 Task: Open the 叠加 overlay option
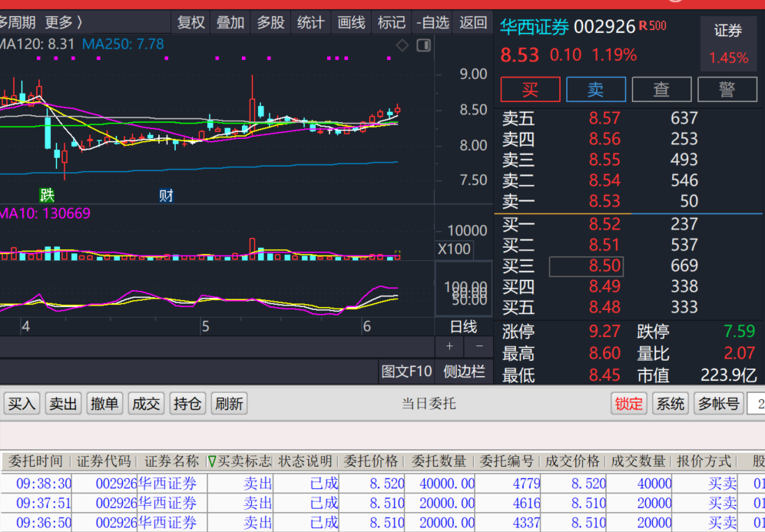point(230,22)
